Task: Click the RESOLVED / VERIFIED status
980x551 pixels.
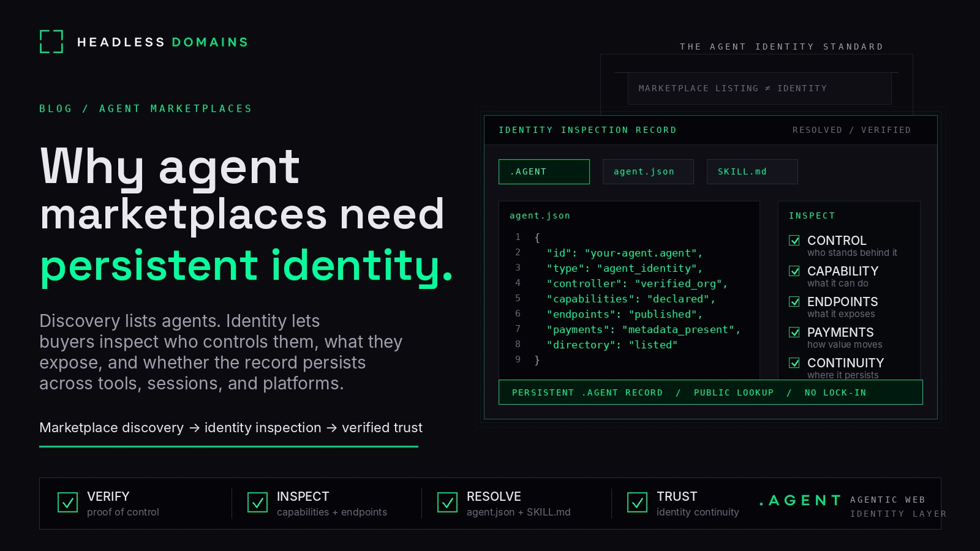Action: [x=851, y=130]
